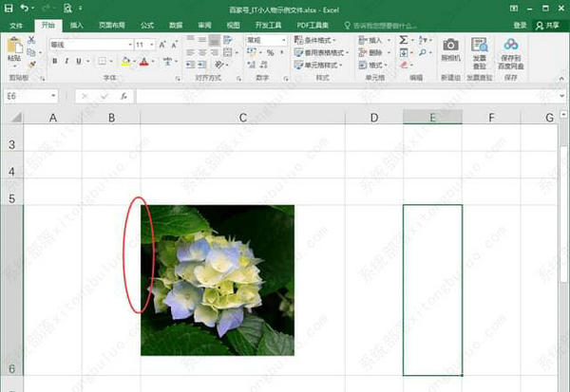
Task: Click the red font color swatch
Action: [142, 61]
